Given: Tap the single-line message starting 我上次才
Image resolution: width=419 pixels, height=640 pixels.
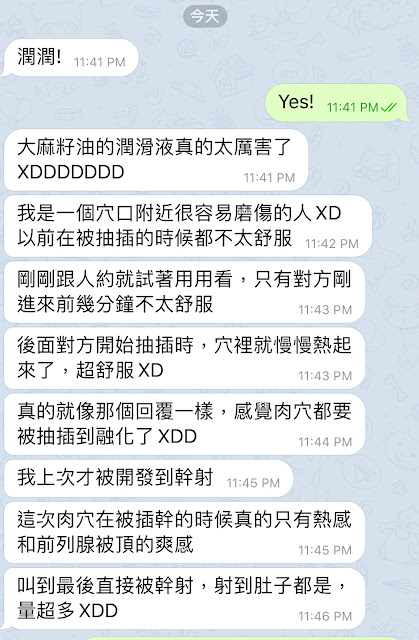Looking at the screenshot, I should [x=149, y=479].
